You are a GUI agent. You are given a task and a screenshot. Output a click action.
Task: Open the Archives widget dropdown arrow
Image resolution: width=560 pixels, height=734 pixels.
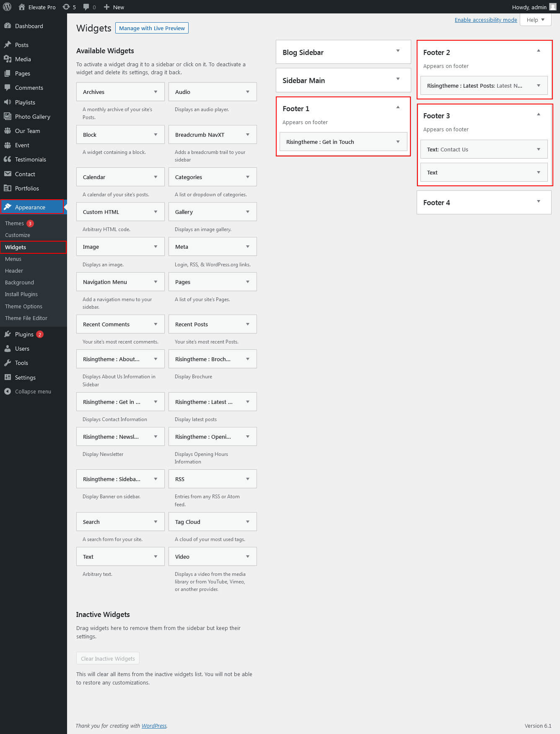pos(156,92)
